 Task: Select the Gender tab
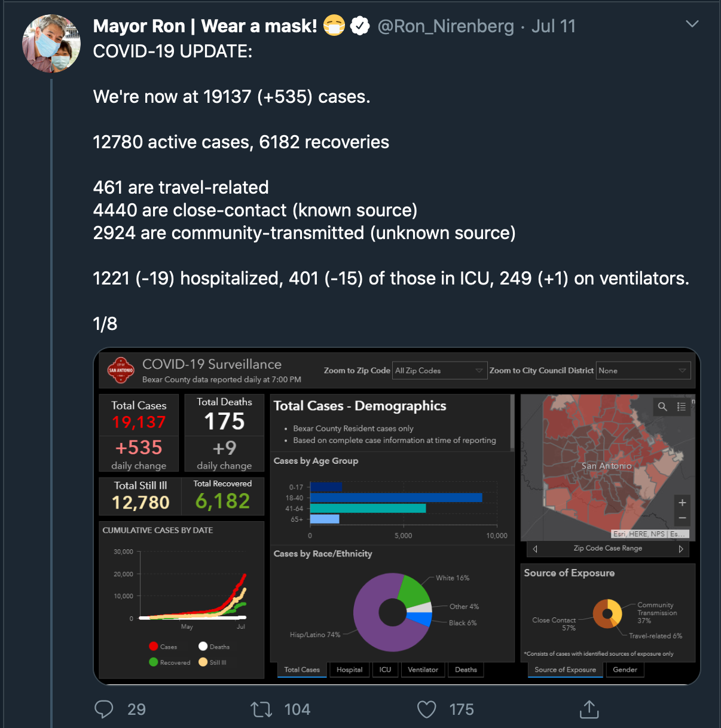625,669
